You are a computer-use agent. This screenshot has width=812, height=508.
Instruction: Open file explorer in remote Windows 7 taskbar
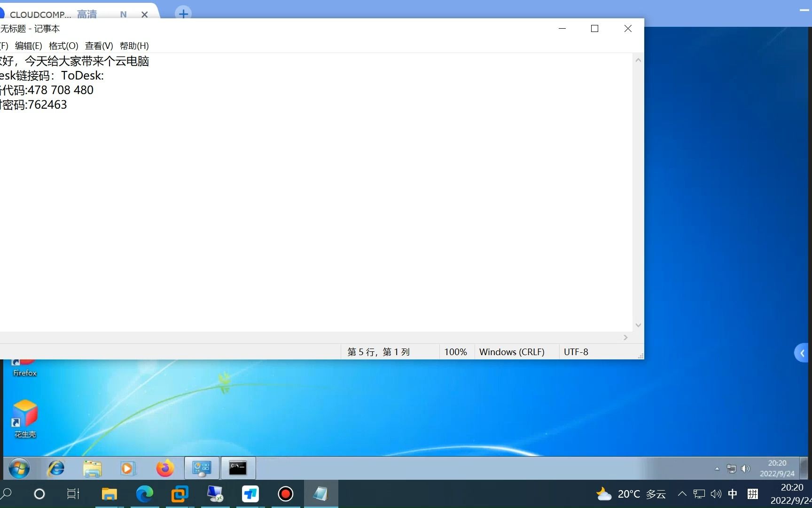point(92,468)
